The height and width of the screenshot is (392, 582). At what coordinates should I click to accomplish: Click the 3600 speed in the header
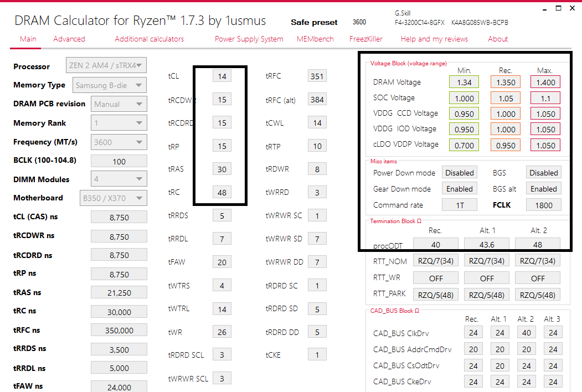(359, 22)
